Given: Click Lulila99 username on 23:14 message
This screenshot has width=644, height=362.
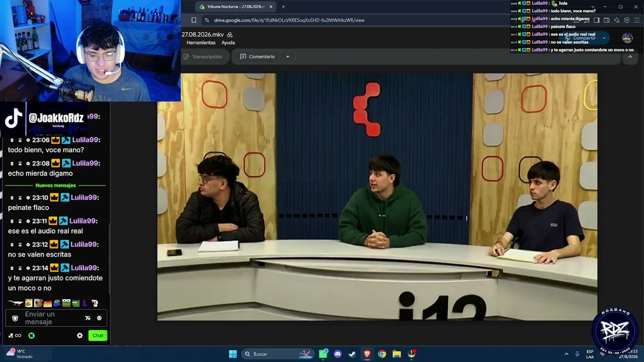Looking at the screenshot, I should click(x=85, y=268).
